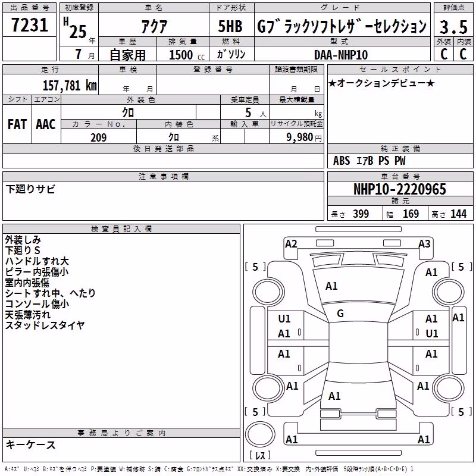Select the registration year H25
The width and height of the screenshot is (476, 476).
click(76, 28)
